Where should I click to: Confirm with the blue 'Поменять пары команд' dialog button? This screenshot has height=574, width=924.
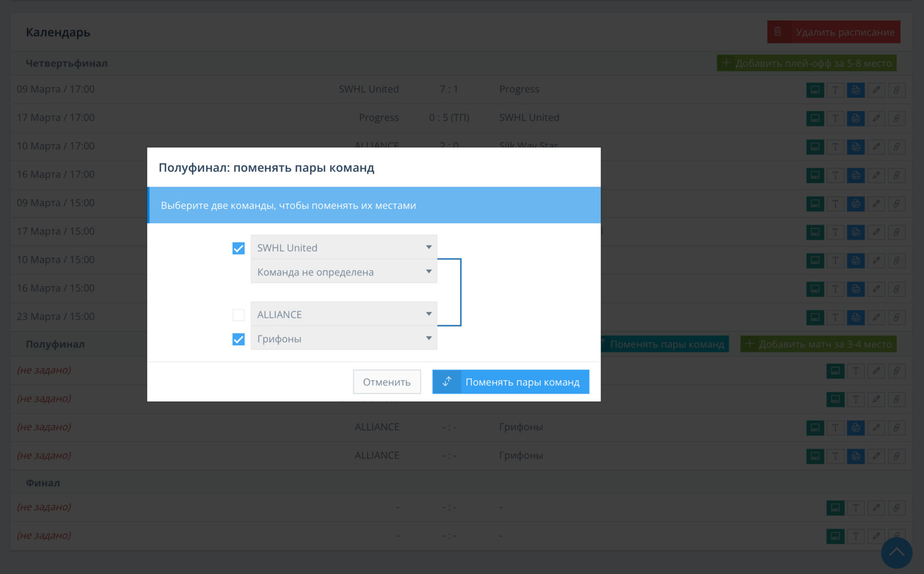[510, 382]
